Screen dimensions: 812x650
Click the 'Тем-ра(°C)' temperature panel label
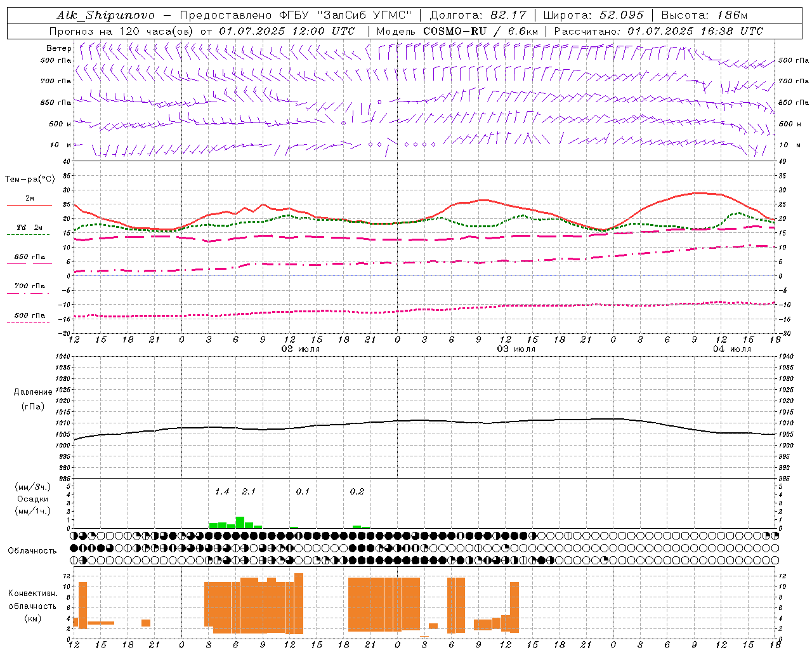[30, 180]
